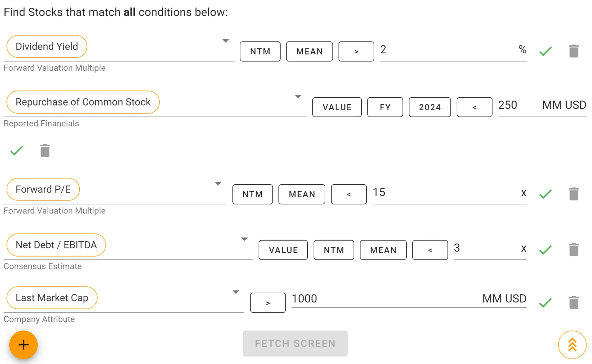Click the orange scroll-to-top chevrons icon
The image size is (592, 364).
point(572,345)
